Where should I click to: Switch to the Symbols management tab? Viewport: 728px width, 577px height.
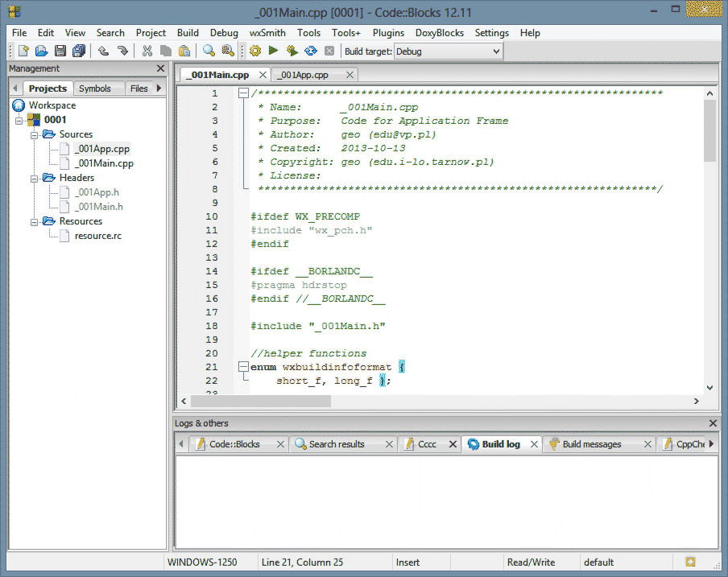95,89
